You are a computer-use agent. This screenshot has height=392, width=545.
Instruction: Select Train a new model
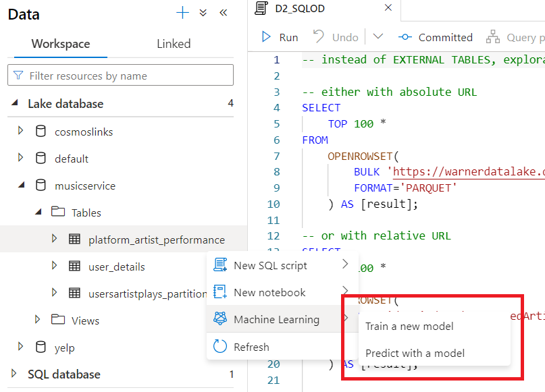[409, 327]
